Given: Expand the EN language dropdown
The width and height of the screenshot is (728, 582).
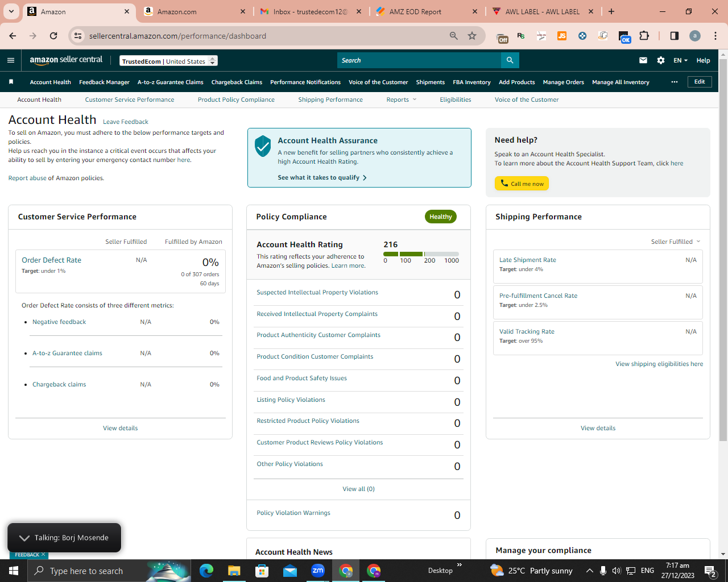Looking at the screenshot, I should pos(681,60).
